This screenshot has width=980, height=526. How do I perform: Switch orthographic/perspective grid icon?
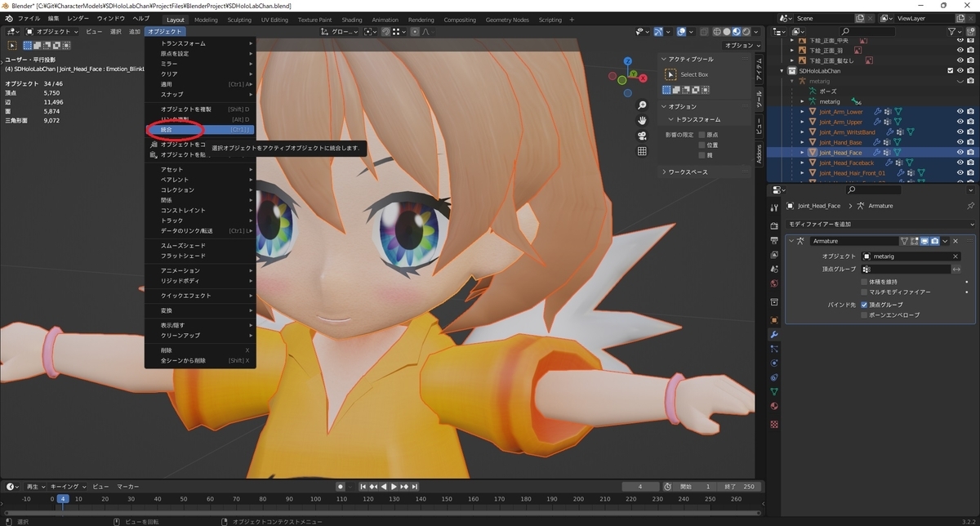click(x=643, y=151)
